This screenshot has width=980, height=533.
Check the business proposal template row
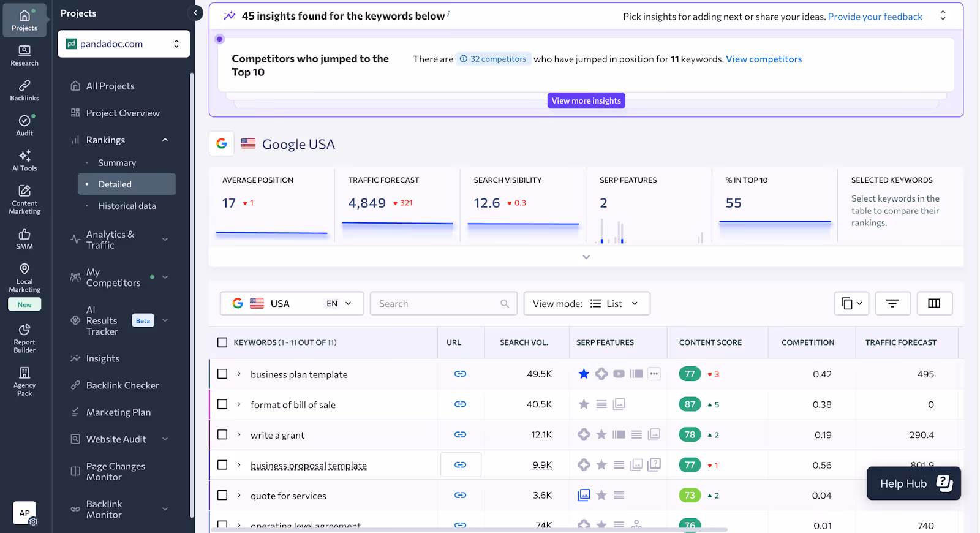coord(222,465)
